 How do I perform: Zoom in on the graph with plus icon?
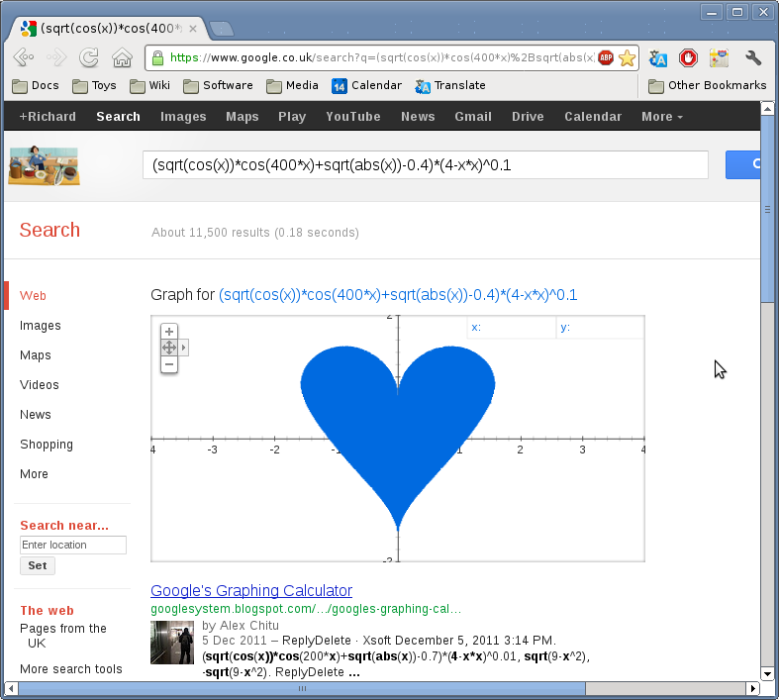(169, 332)
